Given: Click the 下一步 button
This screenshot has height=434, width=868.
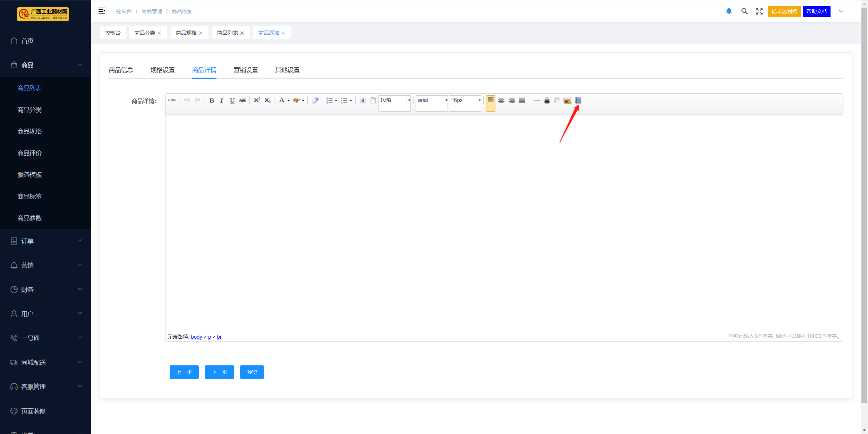Looking at the screenshot, I should click(x=219, y=372).
